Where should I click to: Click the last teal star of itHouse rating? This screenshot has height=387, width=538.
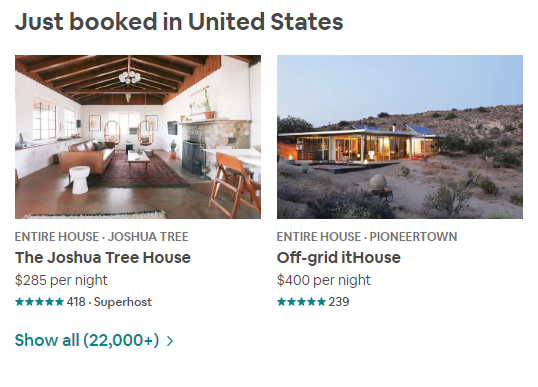(321, 302)
